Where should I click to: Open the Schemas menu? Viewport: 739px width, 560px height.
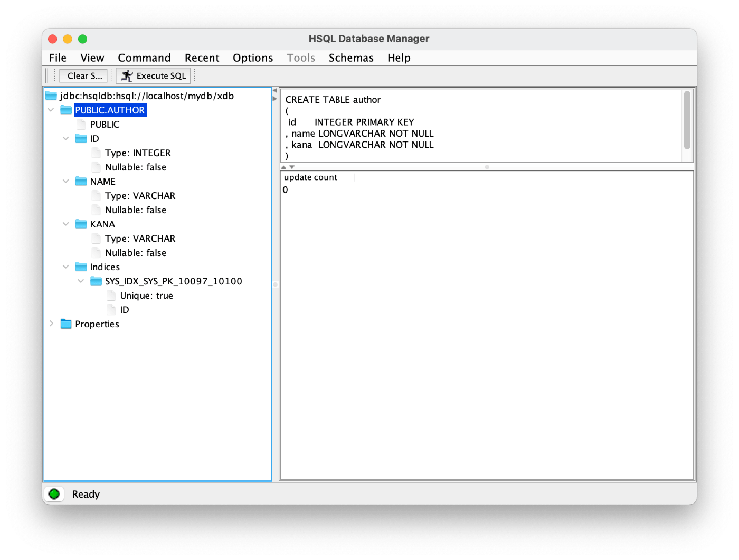click(351, 58)
